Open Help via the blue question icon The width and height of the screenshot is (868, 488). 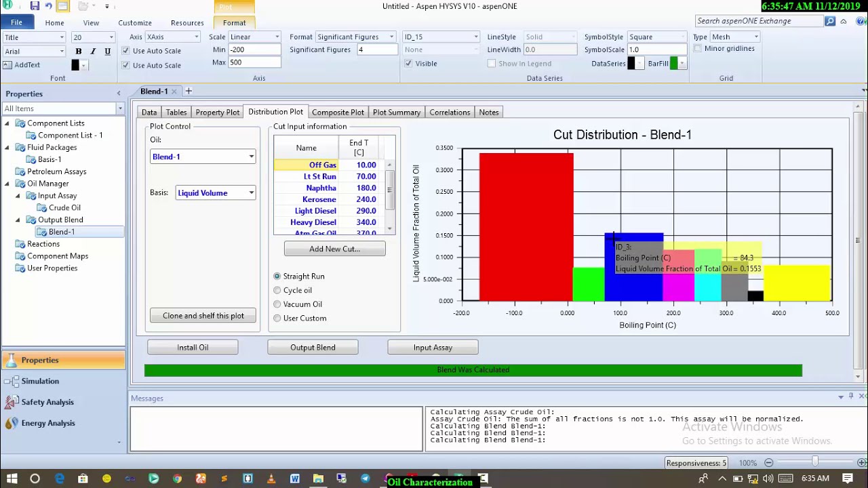pos(859,21)
